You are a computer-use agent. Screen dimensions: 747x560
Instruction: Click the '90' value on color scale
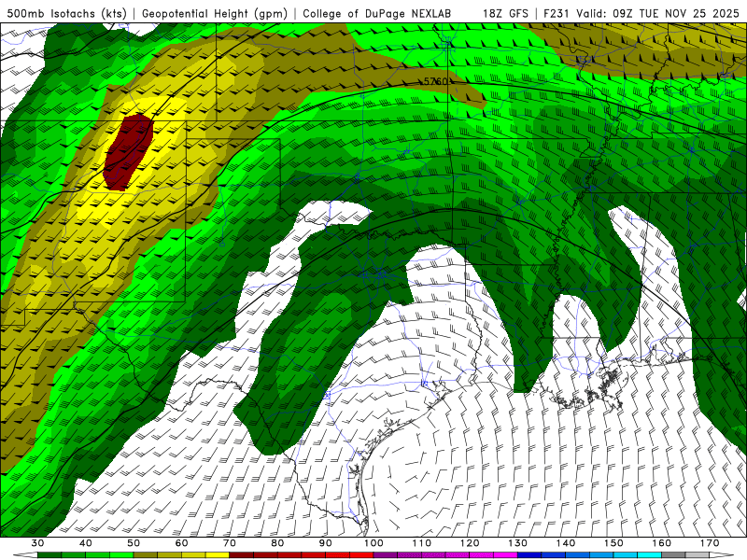click(x=326, y=543)
